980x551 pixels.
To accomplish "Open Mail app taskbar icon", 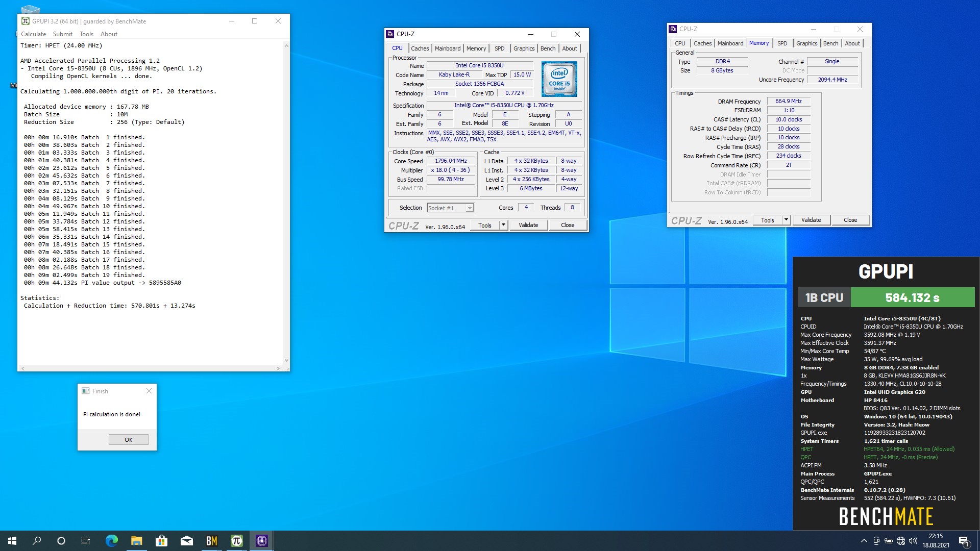I will [186, 541].
